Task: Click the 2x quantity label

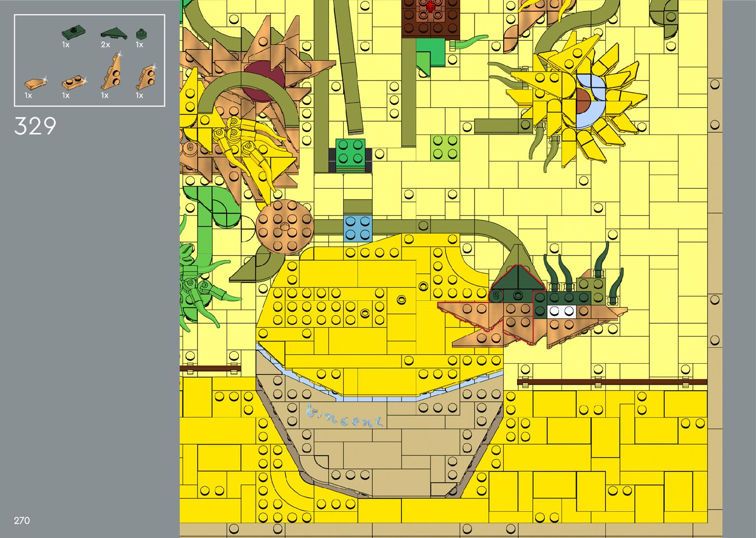Action: coord(105,45)
